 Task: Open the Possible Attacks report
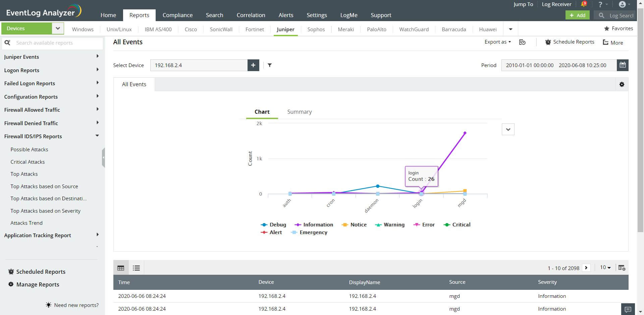point(29,149)
